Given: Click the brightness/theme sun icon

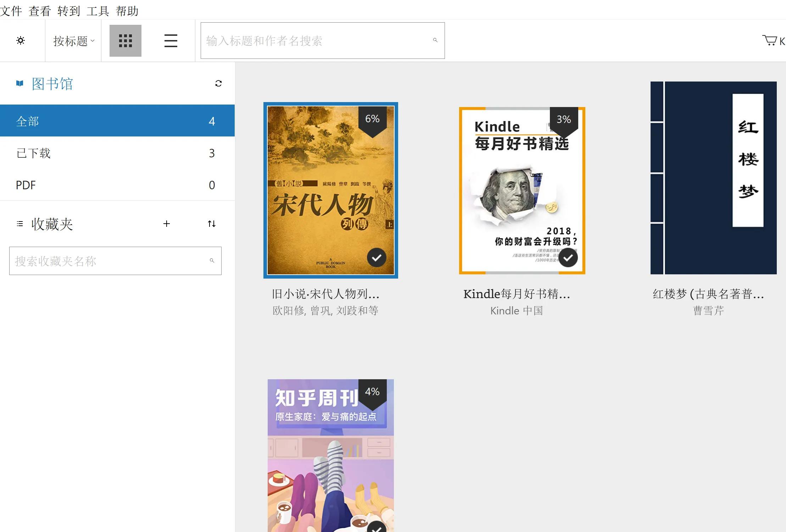Looking at the screenshot, I should click(x=21, y=40).
